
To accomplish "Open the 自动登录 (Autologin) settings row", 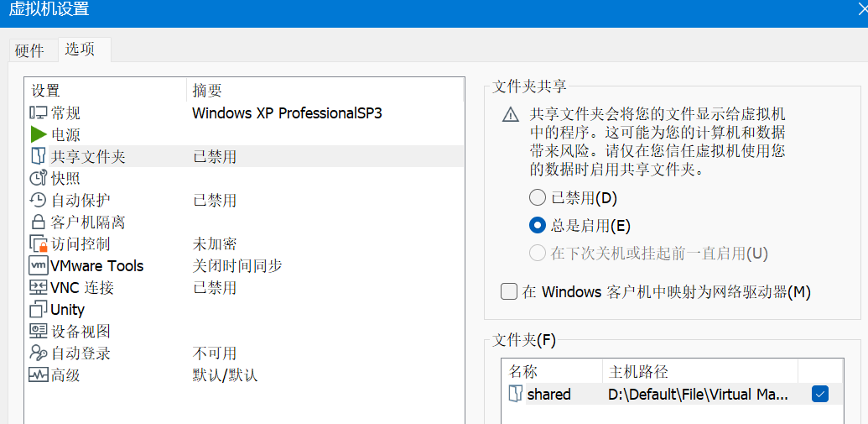I will point(81,353).
